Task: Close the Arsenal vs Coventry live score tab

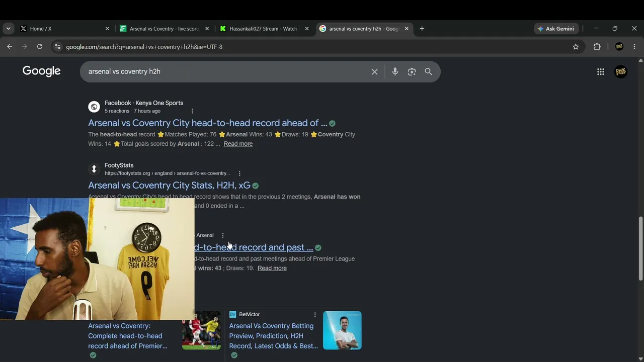Action: (207, 29)
